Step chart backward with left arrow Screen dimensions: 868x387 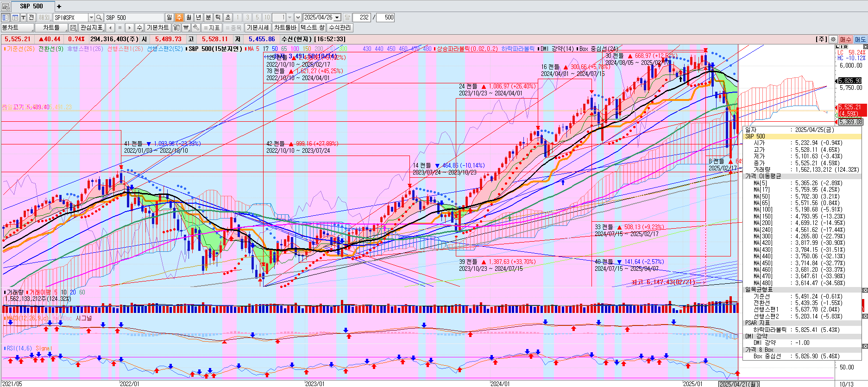(110, 28)
